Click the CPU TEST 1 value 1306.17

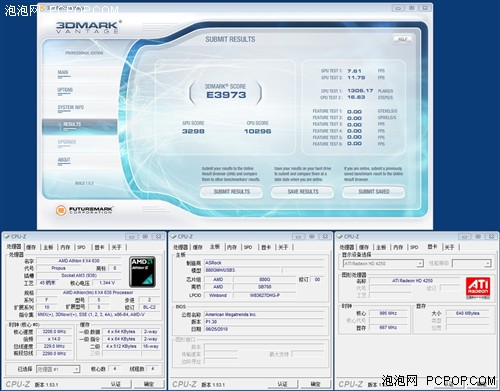coord(360,91)
